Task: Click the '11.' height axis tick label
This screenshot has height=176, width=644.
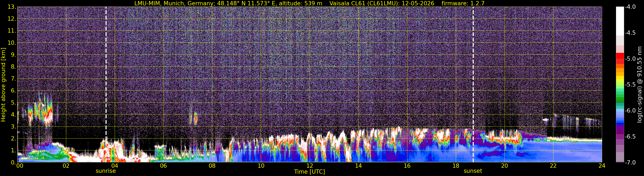Action: [x=12, y=31]
